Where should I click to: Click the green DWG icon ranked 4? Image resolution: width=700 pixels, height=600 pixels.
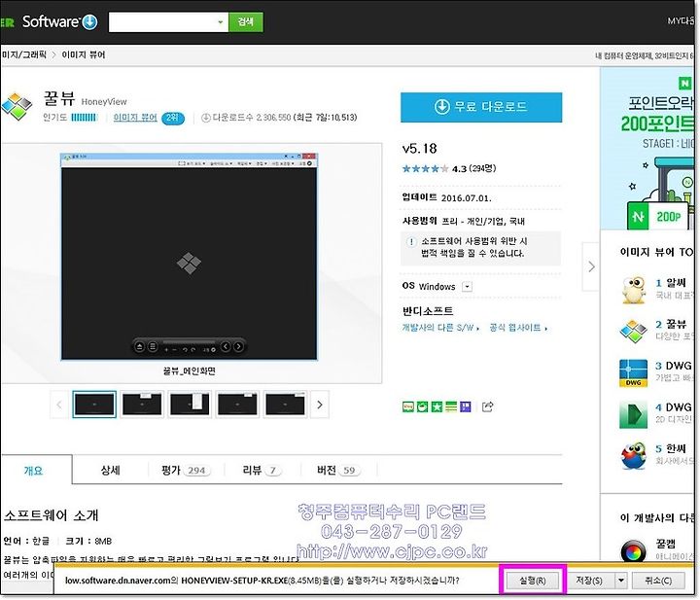[634, 414]
